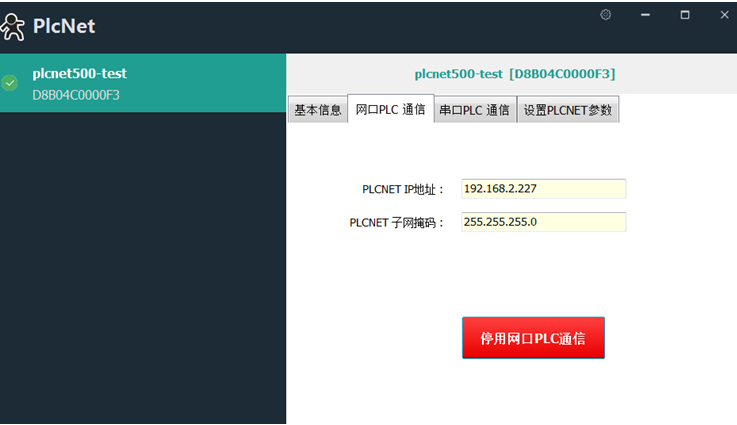Open the 串口PLC 通信 tab
This screenshot has height=425, width=737.
point(474,110)
